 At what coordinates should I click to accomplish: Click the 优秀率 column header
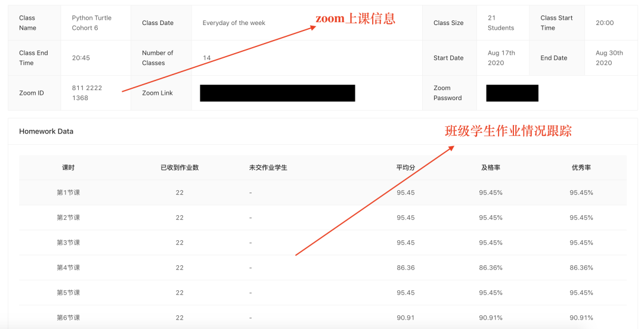581,167
